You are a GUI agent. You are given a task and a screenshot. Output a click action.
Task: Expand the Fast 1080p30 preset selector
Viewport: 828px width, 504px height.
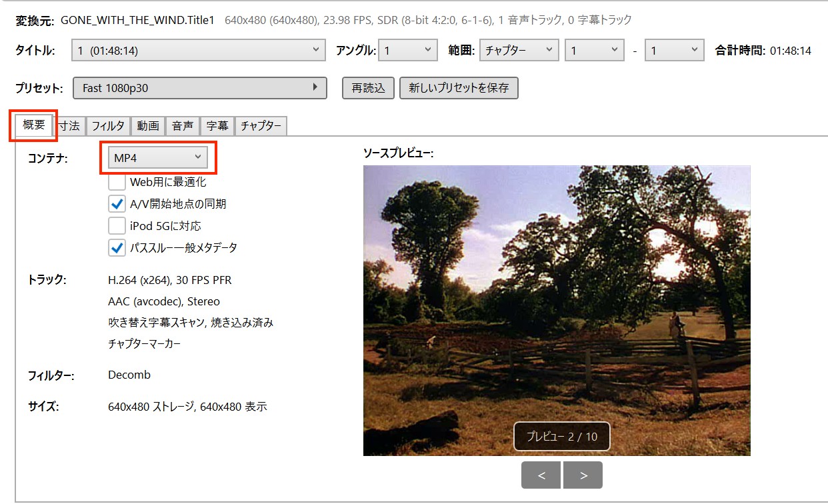pos(199,88)
